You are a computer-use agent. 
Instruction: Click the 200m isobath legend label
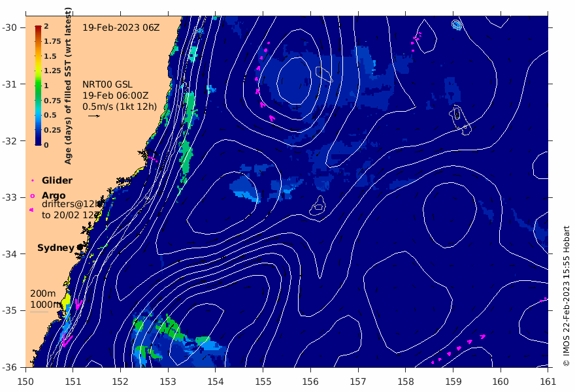(43, 293)
